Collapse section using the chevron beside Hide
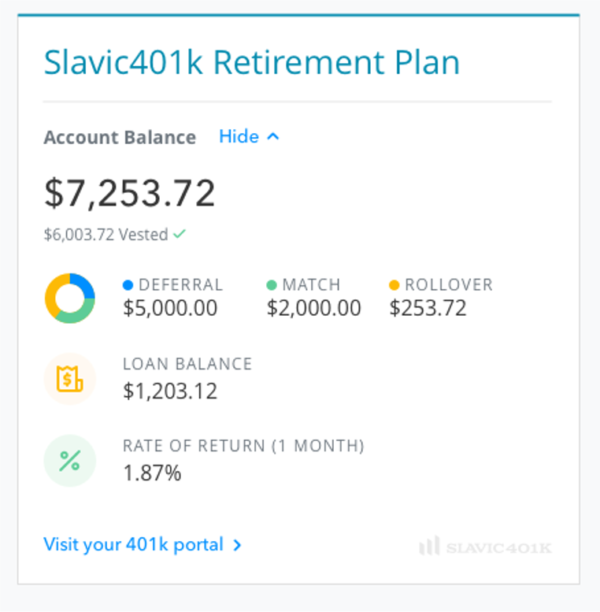This screenshot has height=612, width=600. tap(273, 136)
